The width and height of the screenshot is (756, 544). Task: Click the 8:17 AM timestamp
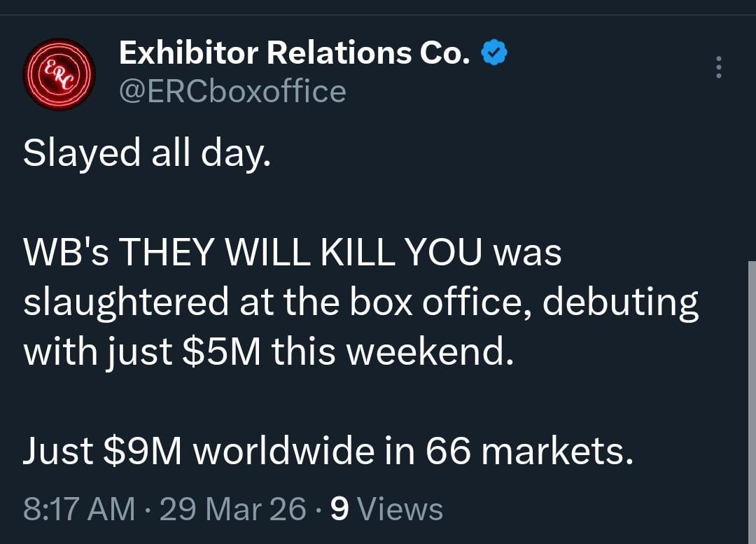78,509
